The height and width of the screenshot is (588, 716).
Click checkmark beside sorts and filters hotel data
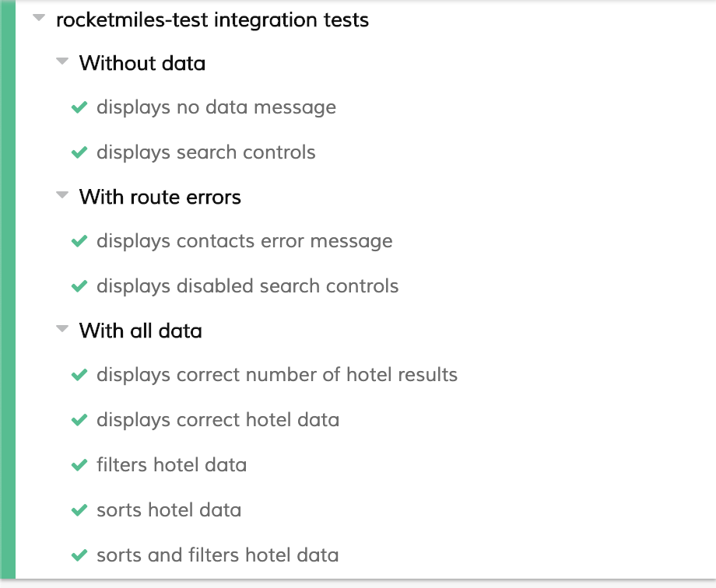point(79,555)
